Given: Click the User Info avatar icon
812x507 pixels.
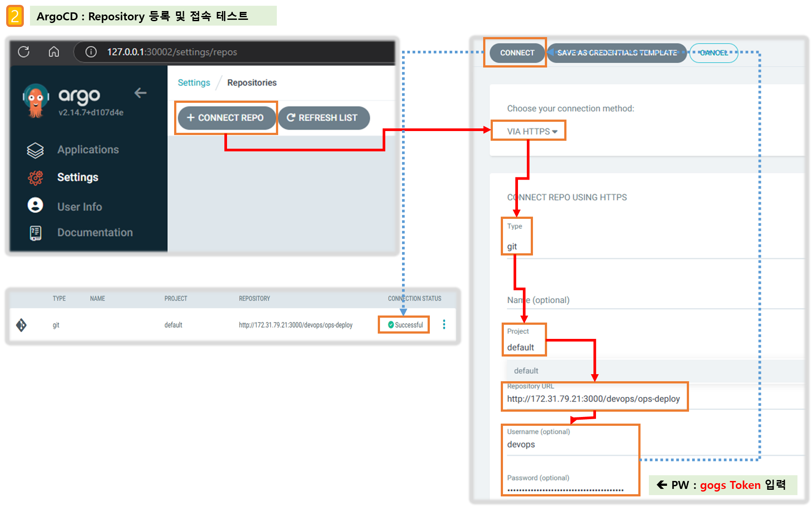Looking at the screenshot, I should 35,205.
